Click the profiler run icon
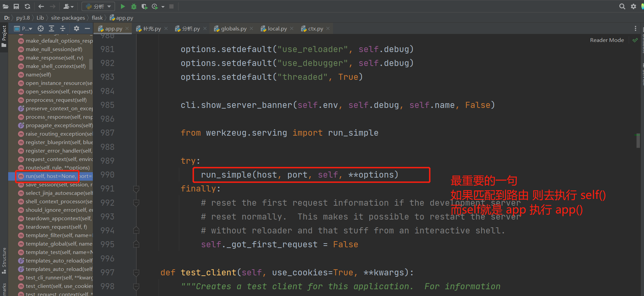The width and height of the screenshot is (644, 296). tap(155, 6)
